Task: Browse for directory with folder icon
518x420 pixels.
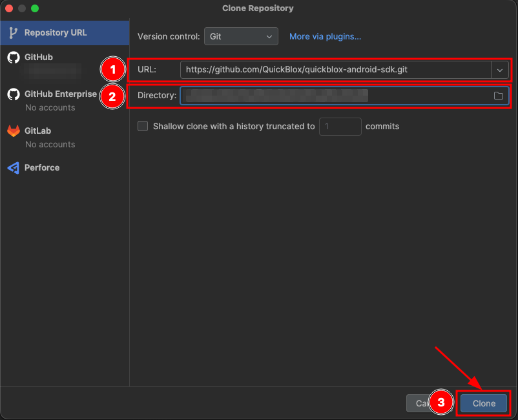Action: (x=498, y=96)
